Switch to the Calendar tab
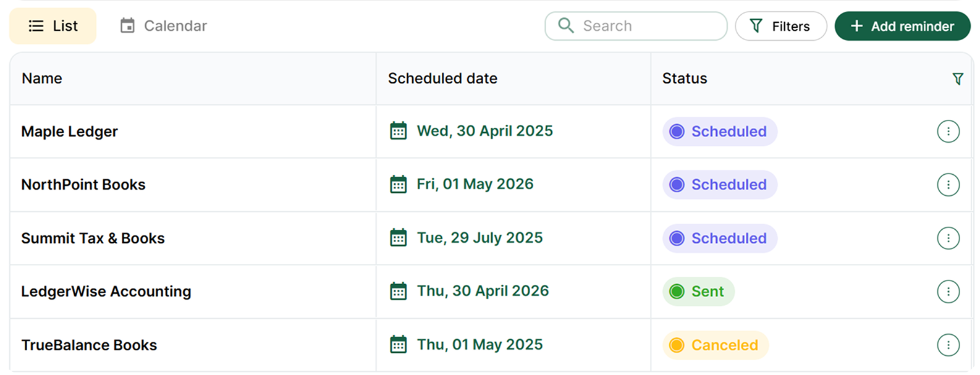This screenshot has width=980, height=375. (163, 25)
